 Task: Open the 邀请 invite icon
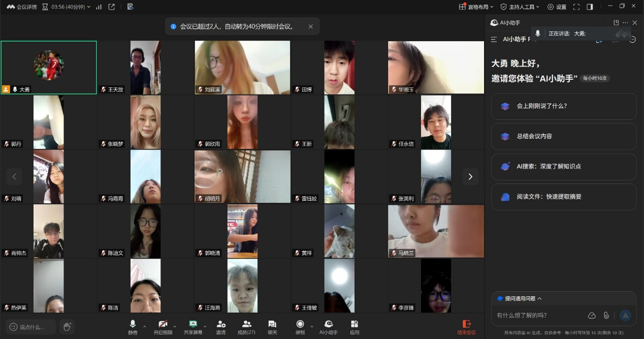pos(221,326)
